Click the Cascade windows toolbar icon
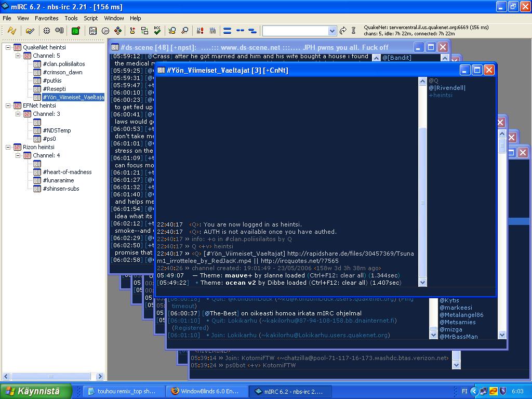Image resolution: width=532 pixels, height=399 pixels. (252, 31)
